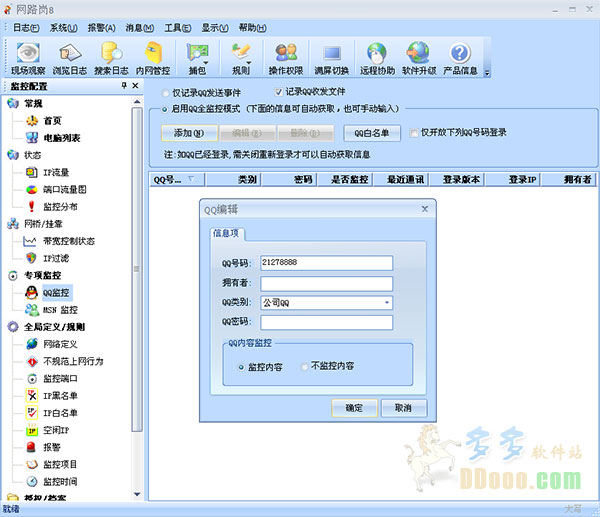This screenshot has width=600, height=517.
Task: Open the 显示 menu
Action: [215, 28]
